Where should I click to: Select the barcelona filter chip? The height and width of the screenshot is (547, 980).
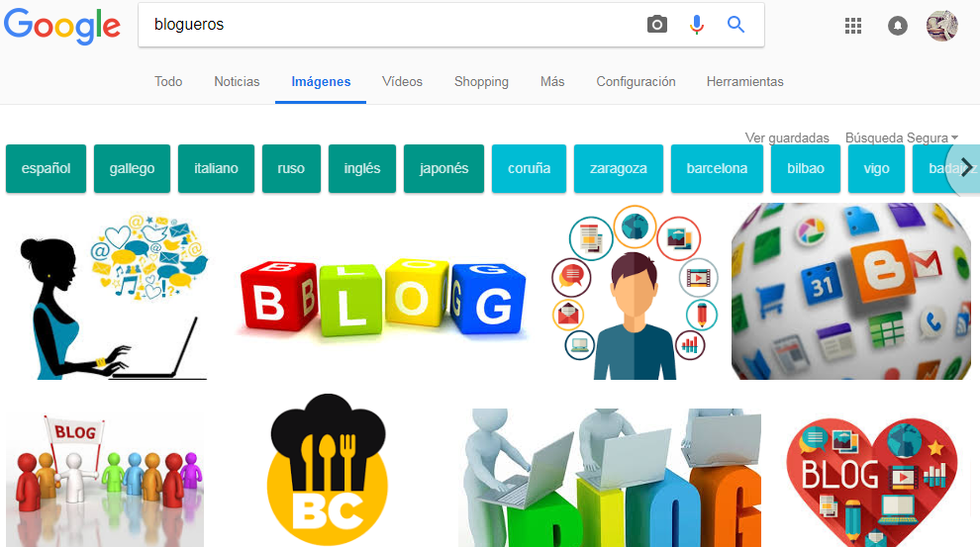point(717,168)
